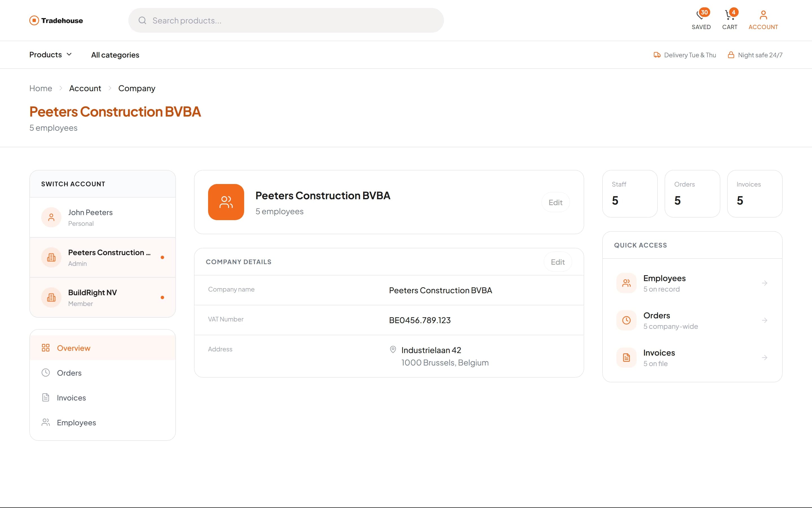Click the search magnifier icon
Screen dimensions: 812x508
pos(142,21)
